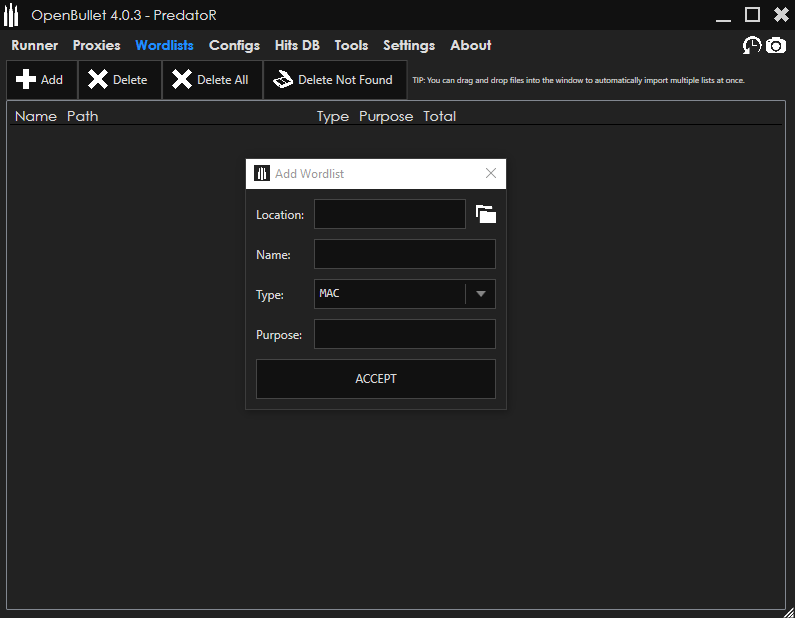795x618 pixels.
Task: Close the OpenBullet main window
Action: [x=781, y=15]
